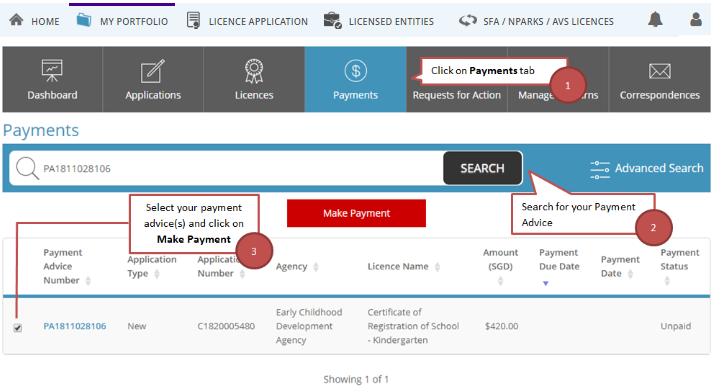Click the Payments page heading
This screenshot has height=388, width=711.
[41, 131]
